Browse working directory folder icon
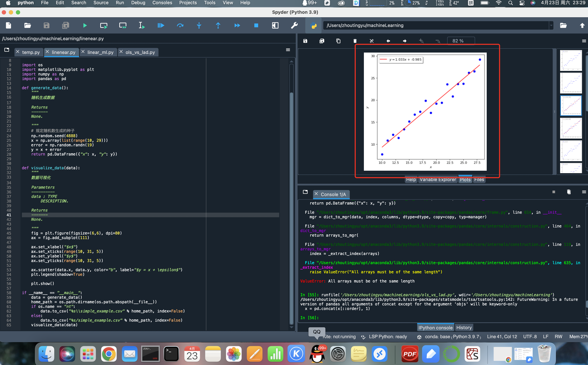Viewport: 588px width, 365px height. click(563, 25)
